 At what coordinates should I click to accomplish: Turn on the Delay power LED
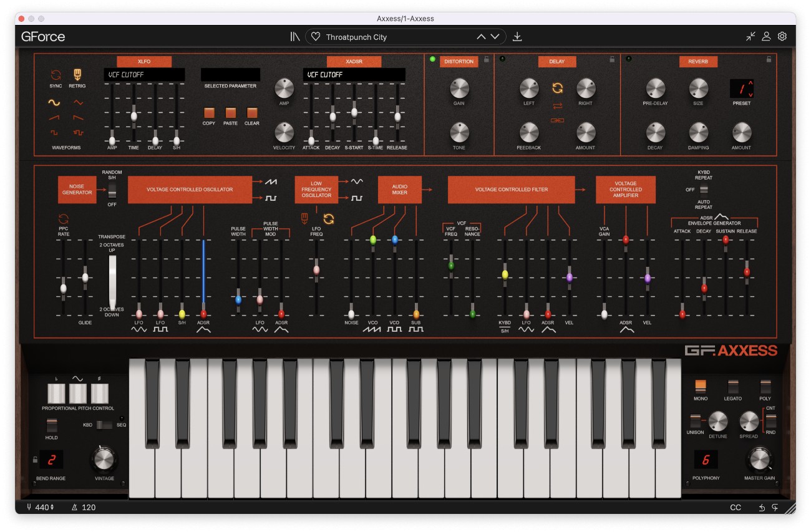[x=502, y=60]
